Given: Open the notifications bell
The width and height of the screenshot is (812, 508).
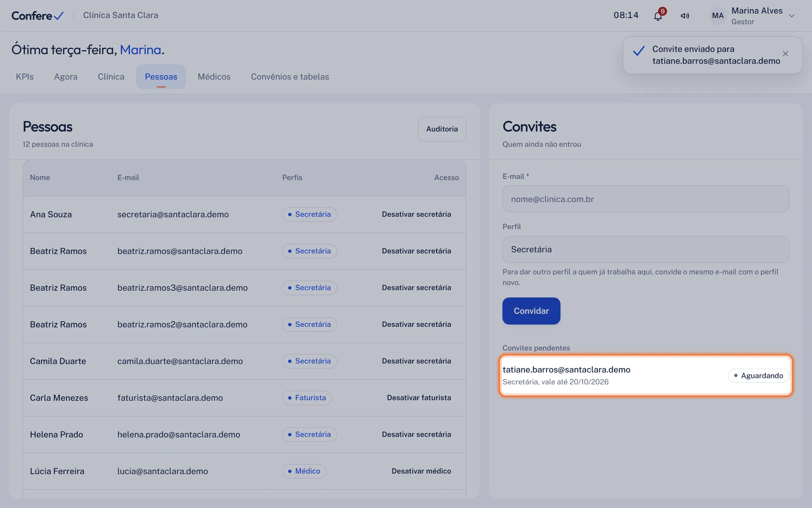Looking at the screenshot, I should pyautogui.click(x=658, y=16).
